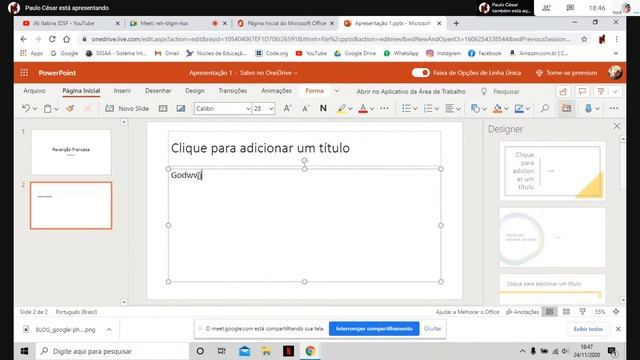Apply text highlight color marker
This screenshot has width=640, height=360.
(x=342, y=109)
